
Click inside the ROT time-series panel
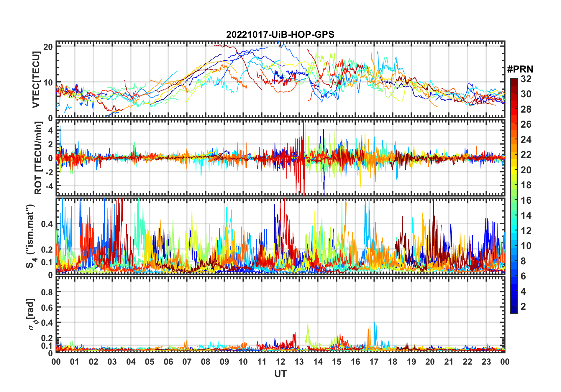click(280, 157)
